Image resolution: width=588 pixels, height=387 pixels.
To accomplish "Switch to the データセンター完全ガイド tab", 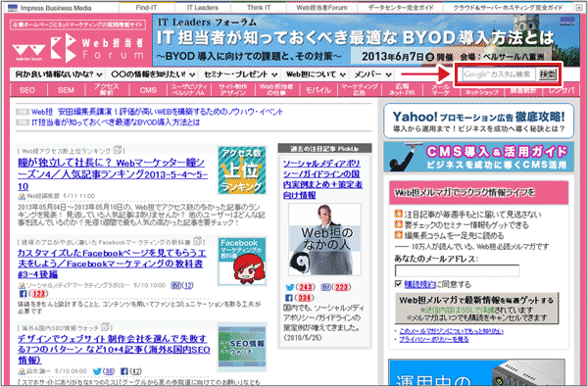I will click(401, 8).
